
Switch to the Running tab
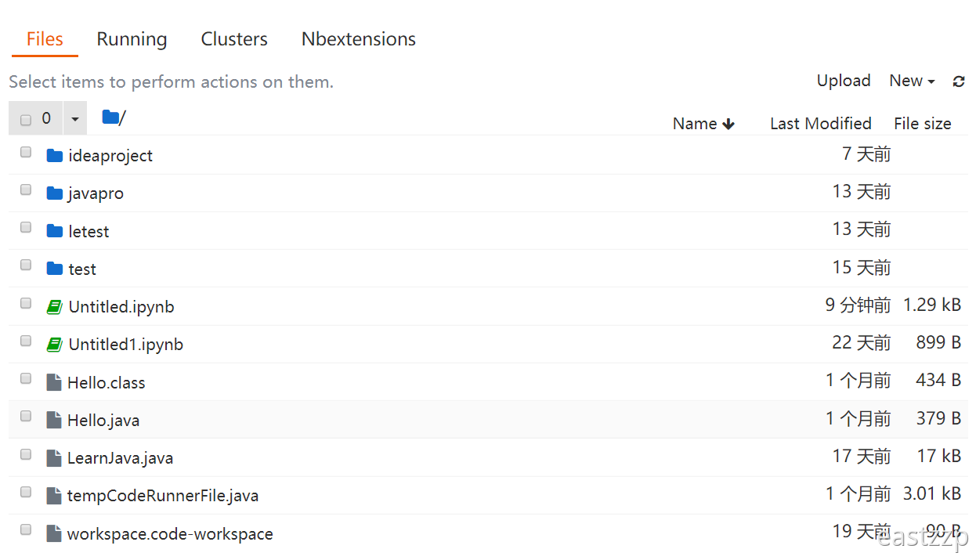pyautogui.click(x=132, y=39)
